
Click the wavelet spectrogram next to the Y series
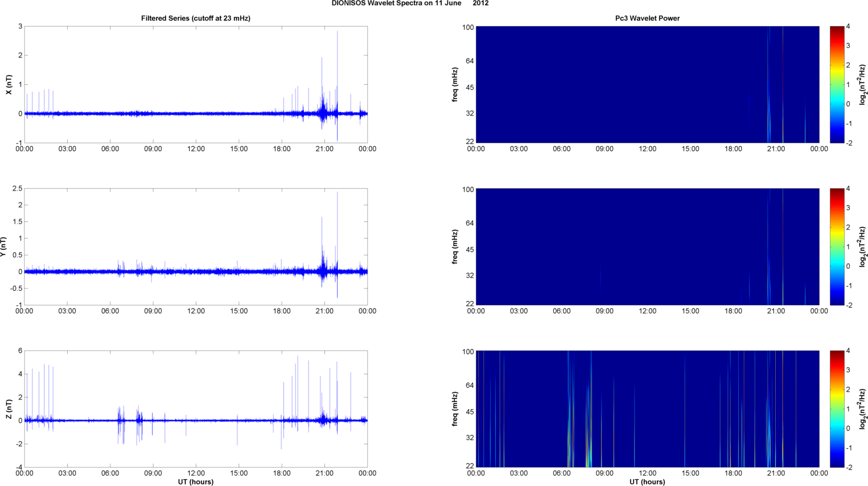(x=647, y=247)
